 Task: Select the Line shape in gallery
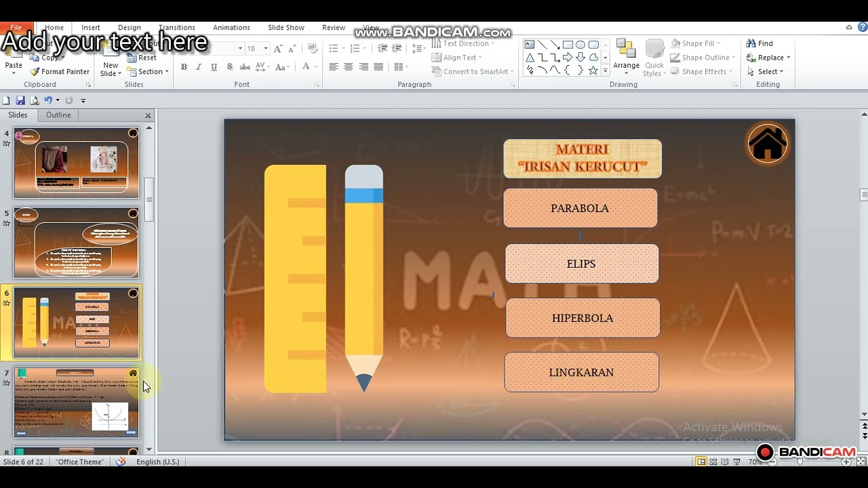542,45
